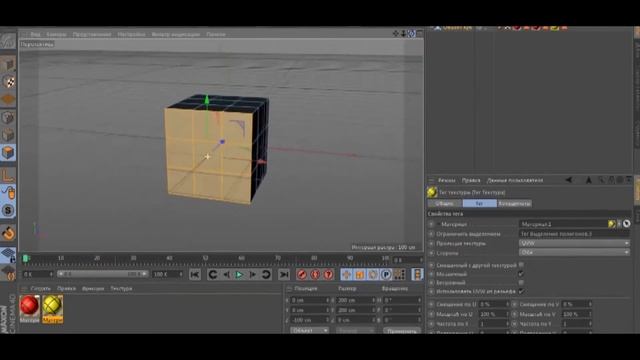
Task: Click the attribute manager up arrow
Action: [589, 180]
